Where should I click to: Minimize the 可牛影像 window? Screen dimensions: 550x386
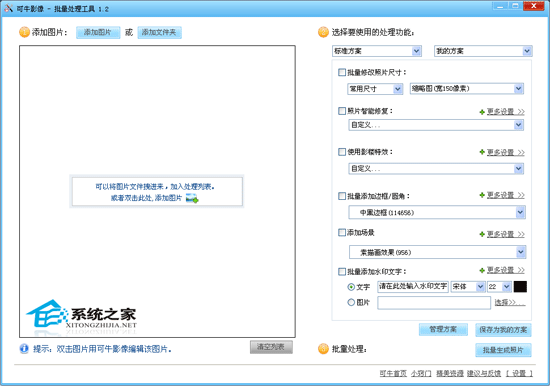(500, 6)
